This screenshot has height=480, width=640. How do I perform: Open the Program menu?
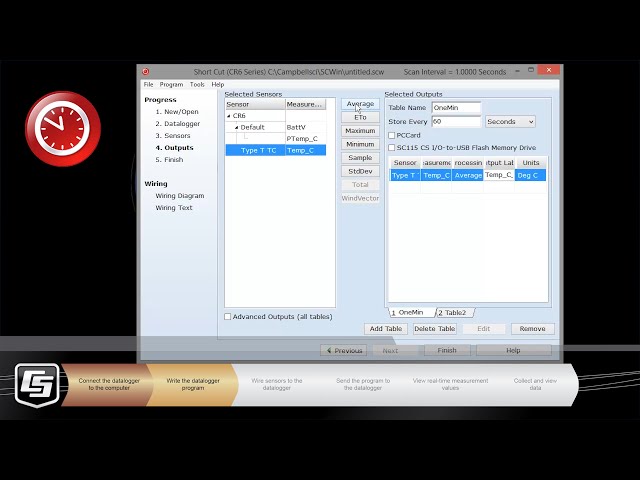171,84
